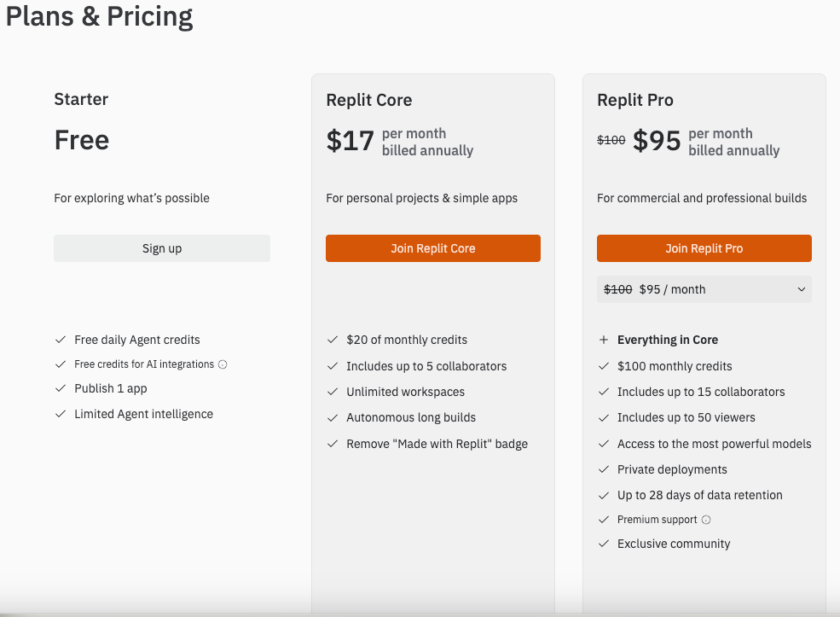Click plus icon beside Everything in Core
Viewport: 840px width, 617px height.
coord(604,340)
